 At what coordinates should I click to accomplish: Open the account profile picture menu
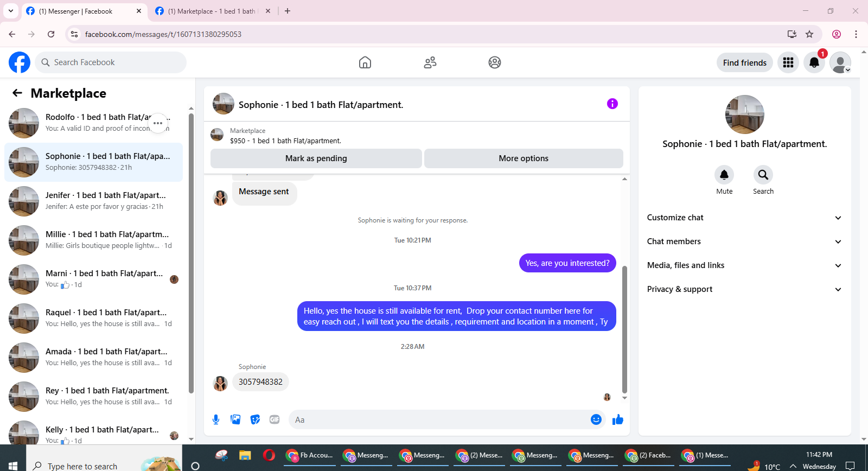[x=840, y=62]
